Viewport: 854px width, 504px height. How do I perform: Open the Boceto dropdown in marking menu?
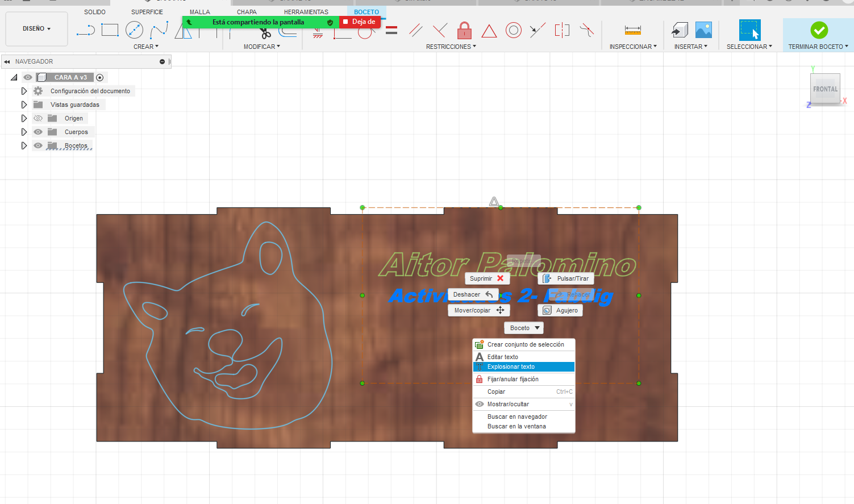point(524,328)
